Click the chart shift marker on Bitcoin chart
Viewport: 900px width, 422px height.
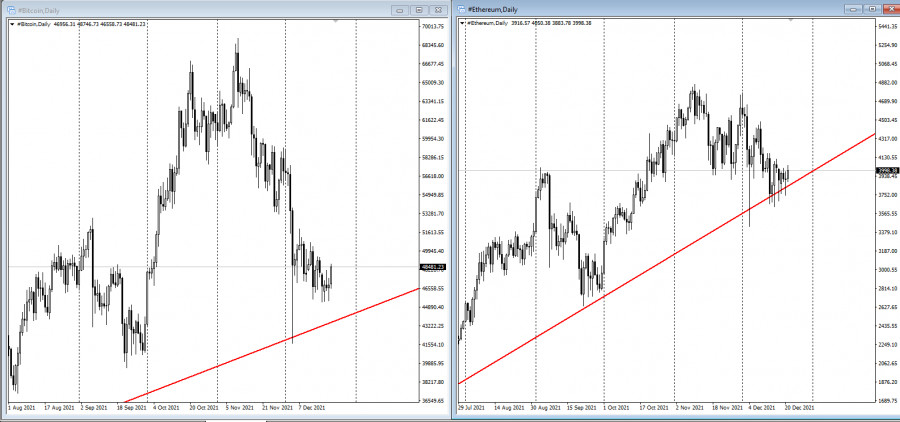[336, 21]
